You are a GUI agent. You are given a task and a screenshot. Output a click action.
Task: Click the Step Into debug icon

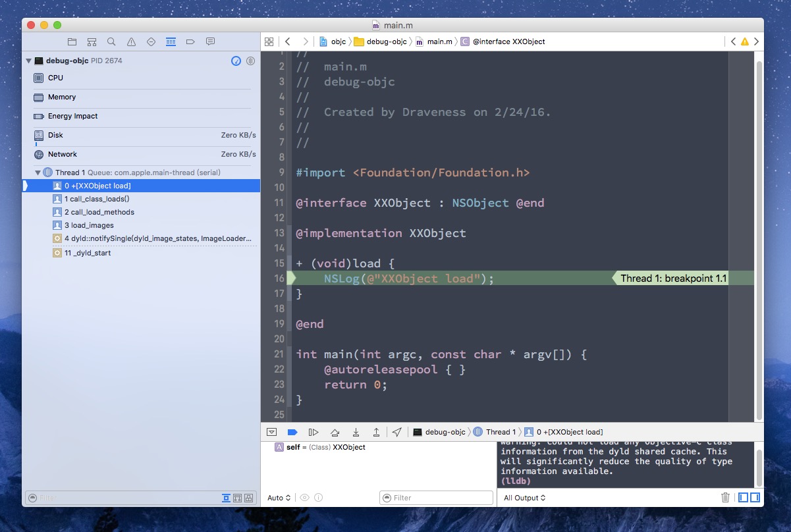point(356,432)
